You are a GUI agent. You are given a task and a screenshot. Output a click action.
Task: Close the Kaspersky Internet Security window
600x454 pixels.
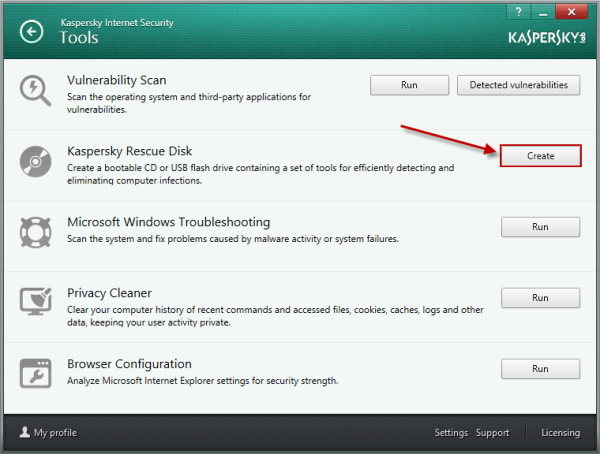point(572,10)
